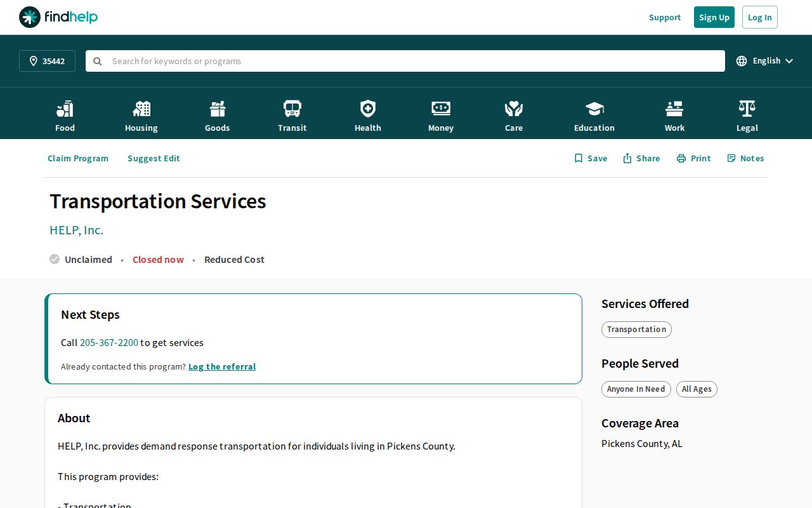
Task: Open the Transit bus icon
Action: (x=292, y=109)
